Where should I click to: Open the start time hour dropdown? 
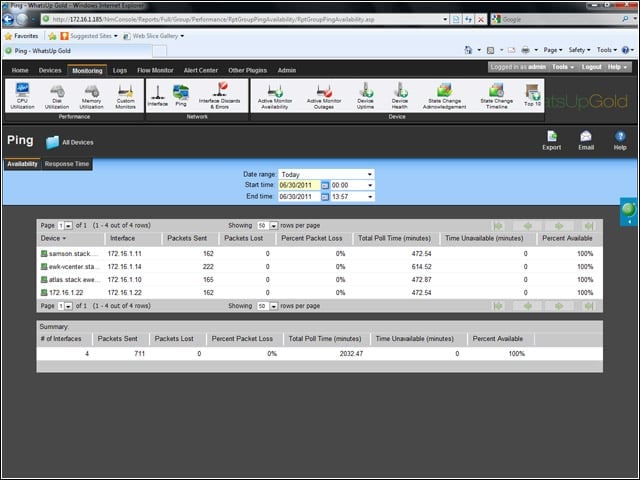pos(370,185)
